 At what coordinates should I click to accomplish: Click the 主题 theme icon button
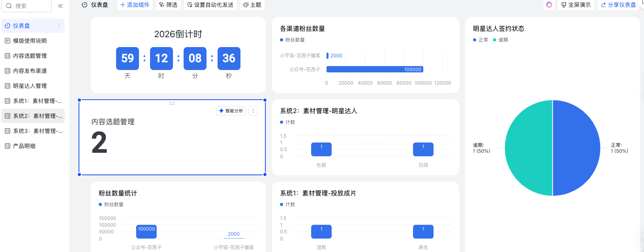(x=252, y=5)
